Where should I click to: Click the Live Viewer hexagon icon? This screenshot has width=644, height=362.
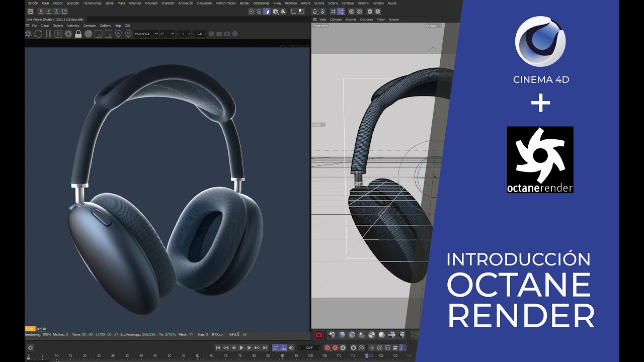point(211,34)
